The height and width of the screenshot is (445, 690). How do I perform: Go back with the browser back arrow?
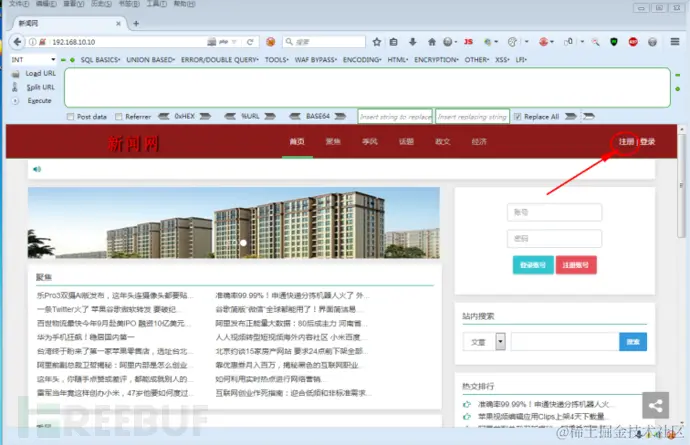click(x=17, y=42)
